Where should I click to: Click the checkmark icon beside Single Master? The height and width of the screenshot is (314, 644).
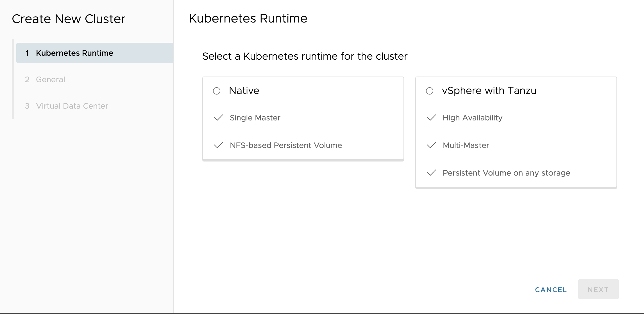click(219, 118)
